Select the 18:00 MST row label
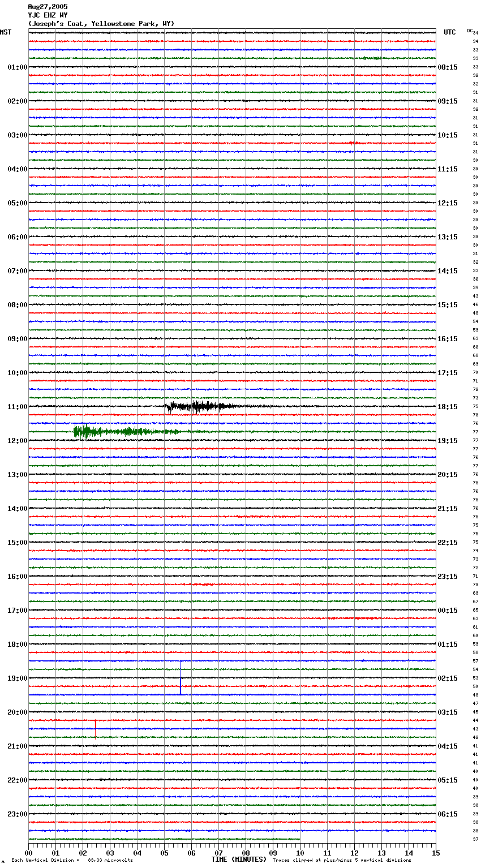Screen dimensions: 481x868 tap(18, 644)
